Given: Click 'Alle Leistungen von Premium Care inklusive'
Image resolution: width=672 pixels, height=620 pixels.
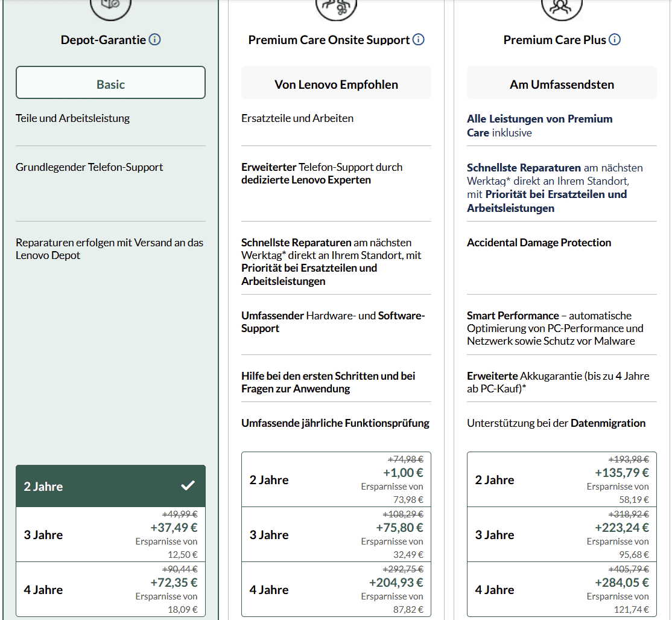Looking at the screenshot, I should tap(539, 126).
